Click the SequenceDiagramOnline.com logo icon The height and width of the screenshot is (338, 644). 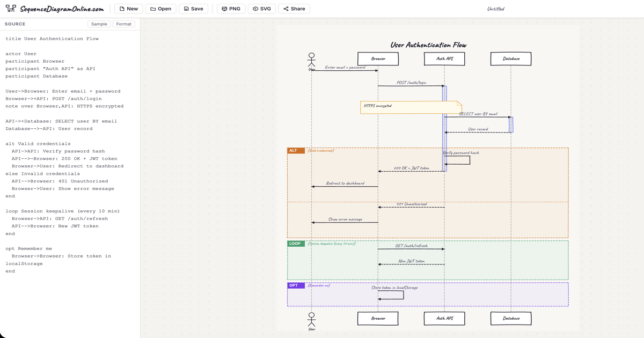(11, 9)
